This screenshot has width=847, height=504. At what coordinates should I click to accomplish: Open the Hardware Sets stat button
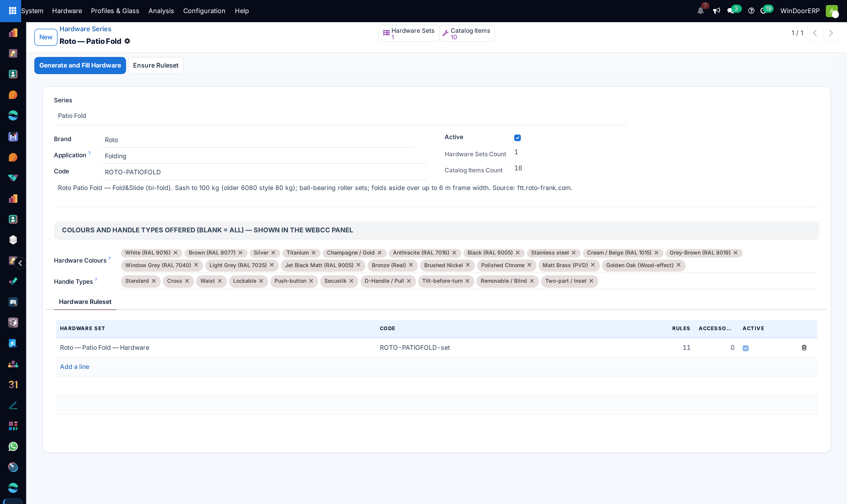(x=408, y=33)
